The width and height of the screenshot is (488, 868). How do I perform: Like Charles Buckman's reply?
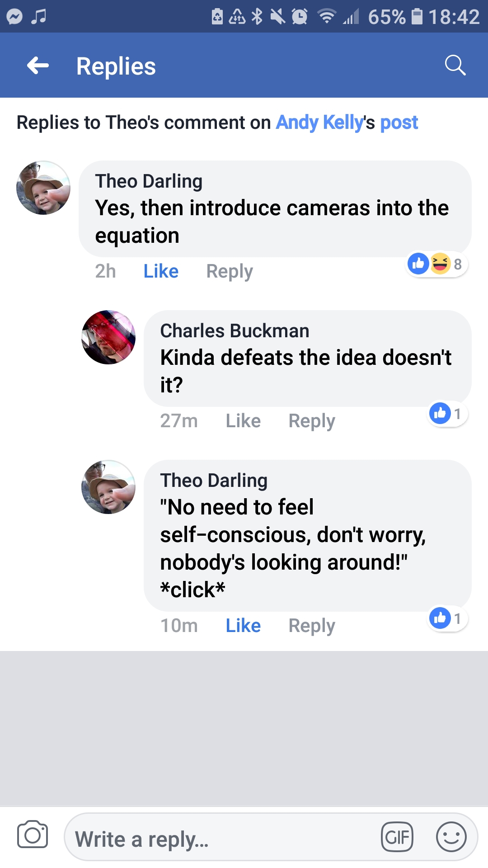[x=243, y=421]
